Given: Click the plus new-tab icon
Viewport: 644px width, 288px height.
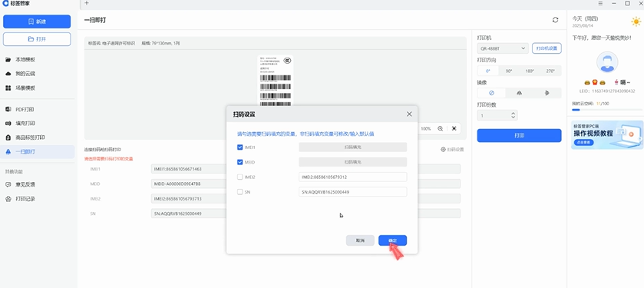Looking at the screenshot, I should [x=86, y=3].
